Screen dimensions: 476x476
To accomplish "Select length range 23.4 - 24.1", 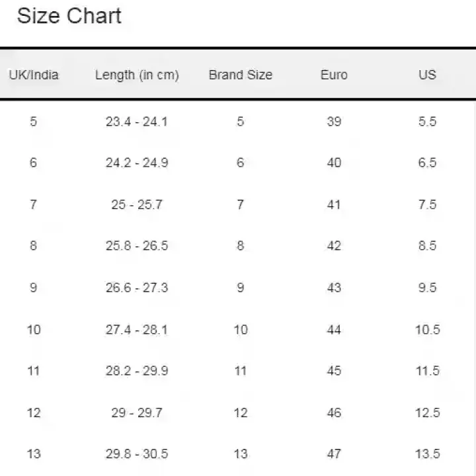I will pos(137,122).
